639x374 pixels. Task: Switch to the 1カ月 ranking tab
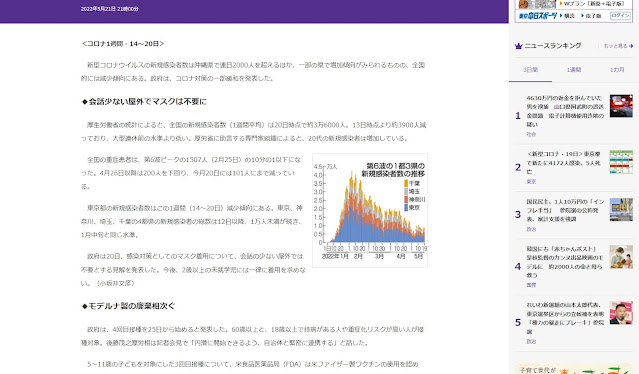617,70
